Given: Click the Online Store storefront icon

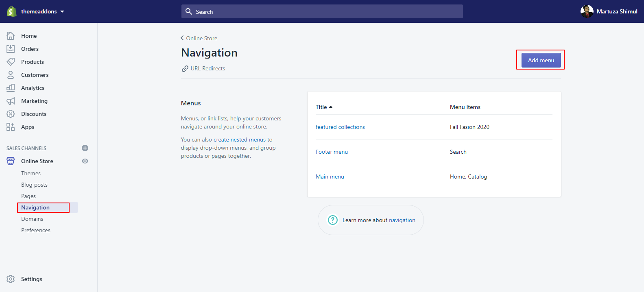Looking at the screenshot, I should pyautogui.click(x=11, y=161).
